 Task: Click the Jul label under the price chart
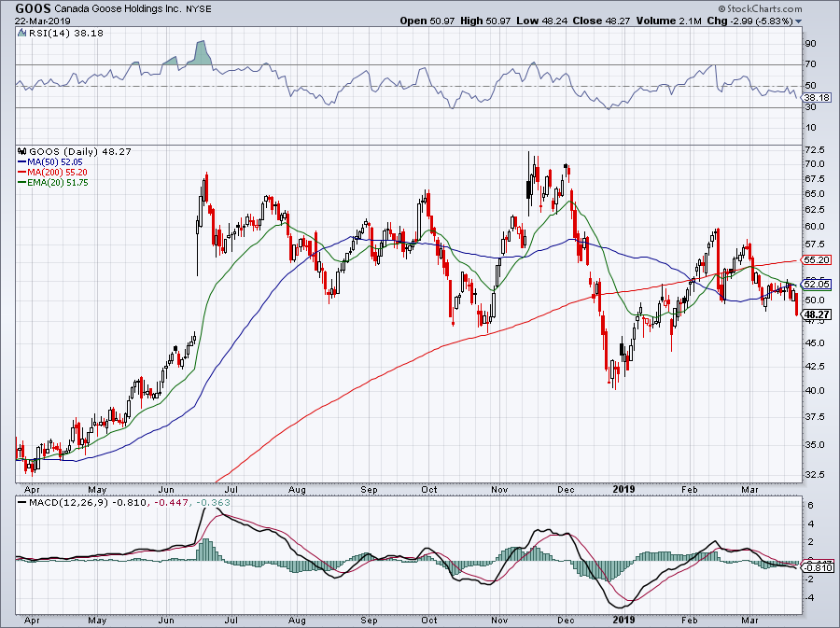(x=231, y=489)
